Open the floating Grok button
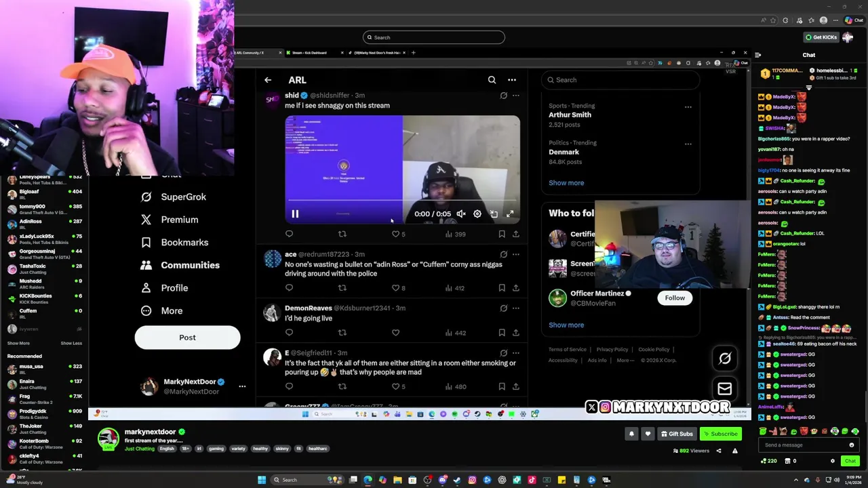868x488 pixels. click(724, 359)
